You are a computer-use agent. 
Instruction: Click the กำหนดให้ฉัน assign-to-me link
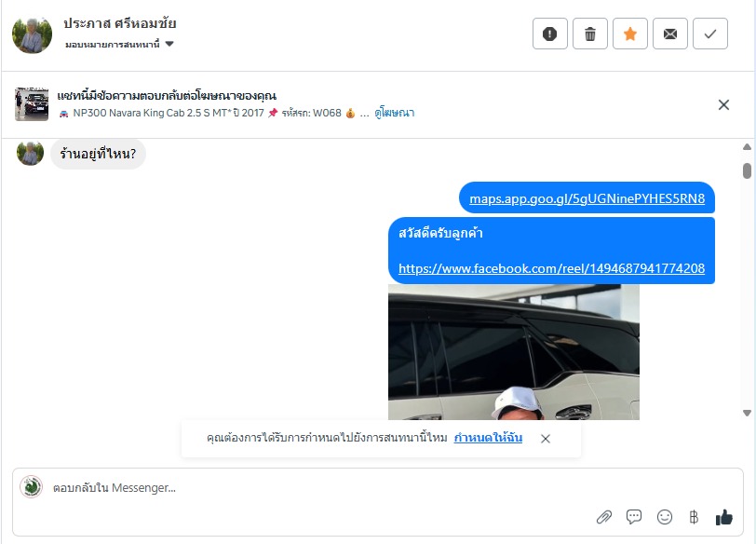click(488, 438)
